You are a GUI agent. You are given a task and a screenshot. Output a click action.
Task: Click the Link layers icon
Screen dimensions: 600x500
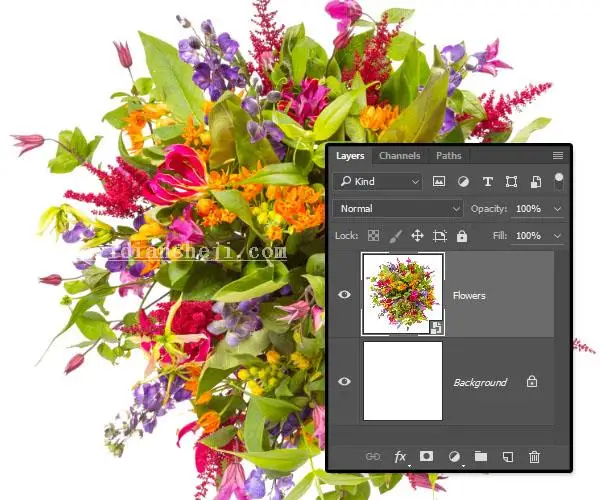373,456
